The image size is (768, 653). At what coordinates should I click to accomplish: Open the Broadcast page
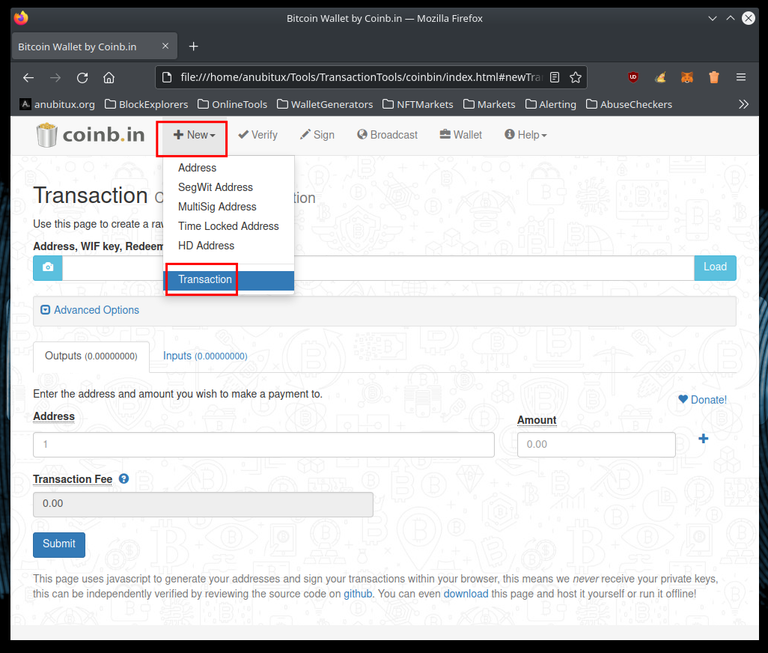[x=387, y=135]
